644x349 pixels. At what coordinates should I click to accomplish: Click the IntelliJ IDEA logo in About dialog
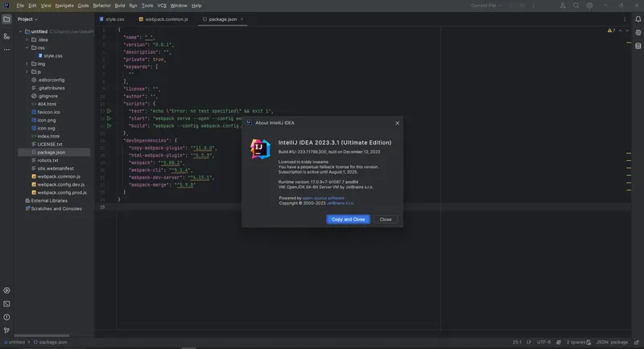point(260,149)
